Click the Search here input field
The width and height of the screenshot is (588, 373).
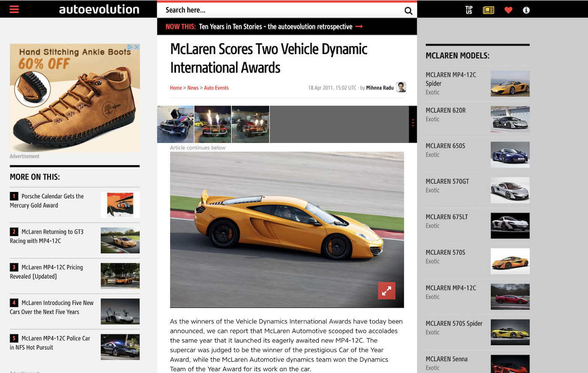coord(281,10)
